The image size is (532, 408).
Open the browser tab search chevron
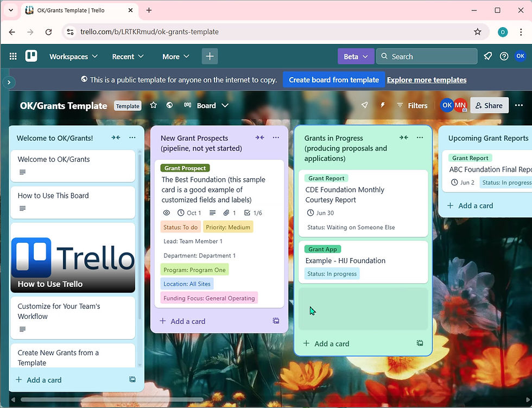pos(11,10)
